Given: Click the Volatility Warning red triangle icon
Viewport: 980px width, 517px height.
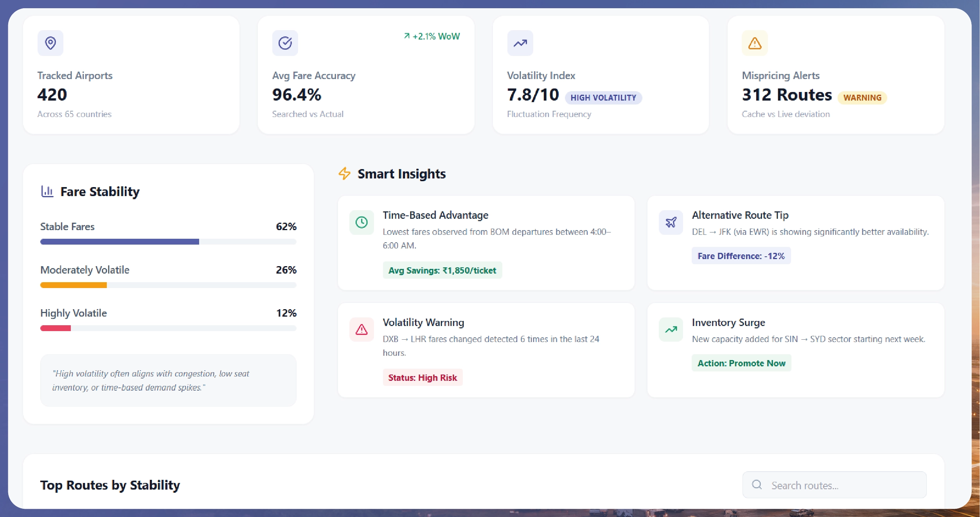Looking at the screenshot, I should (x=361, y=330).
